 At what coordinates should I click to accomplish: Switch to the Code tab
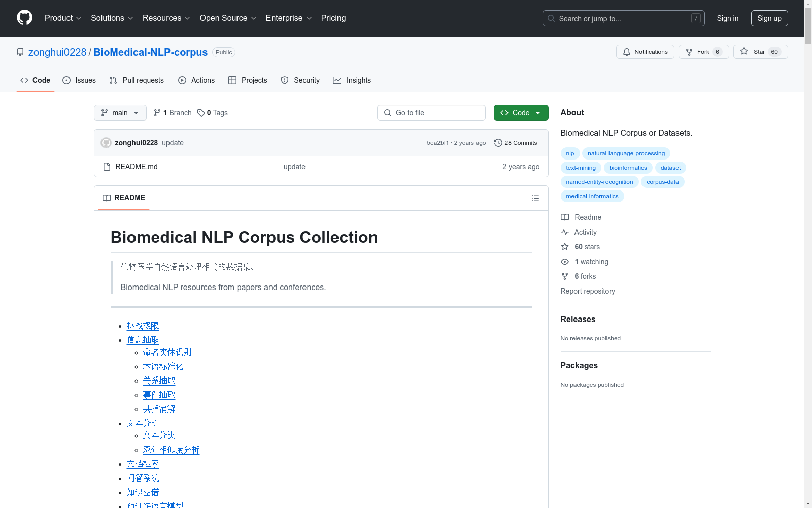(x=35, y=80)
